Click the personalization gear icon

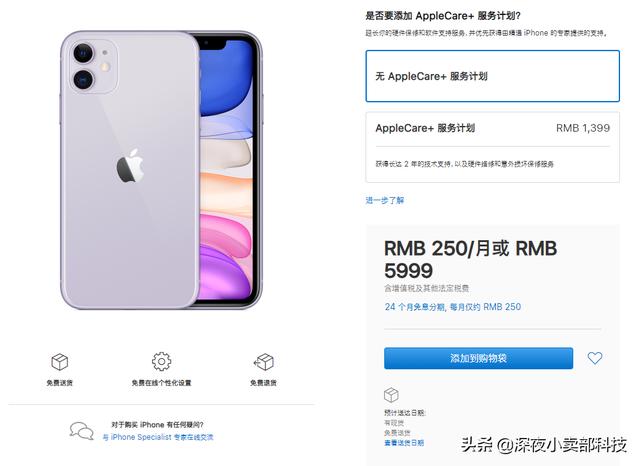pyautogui.click(x=162, y=361)
